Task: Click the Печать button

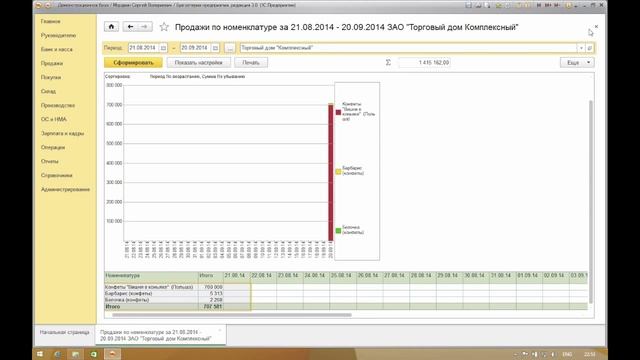Action: (251, 62)
